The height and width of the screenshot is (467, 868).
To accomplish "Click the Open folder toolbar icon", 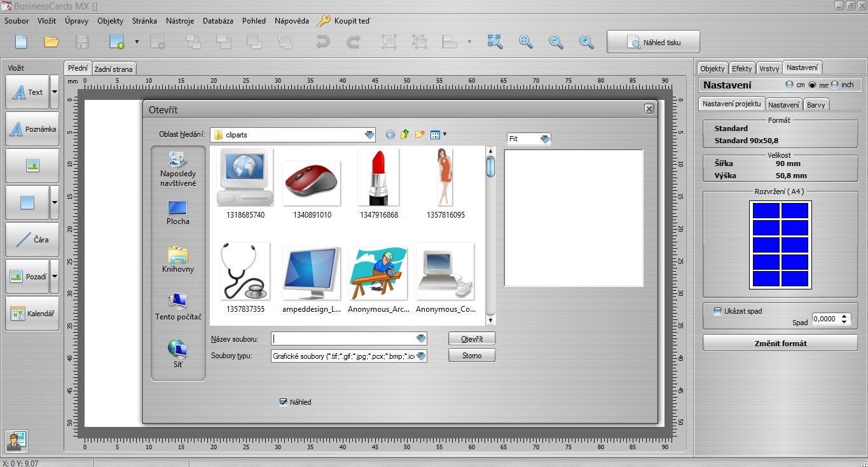I will coord(52,42).
